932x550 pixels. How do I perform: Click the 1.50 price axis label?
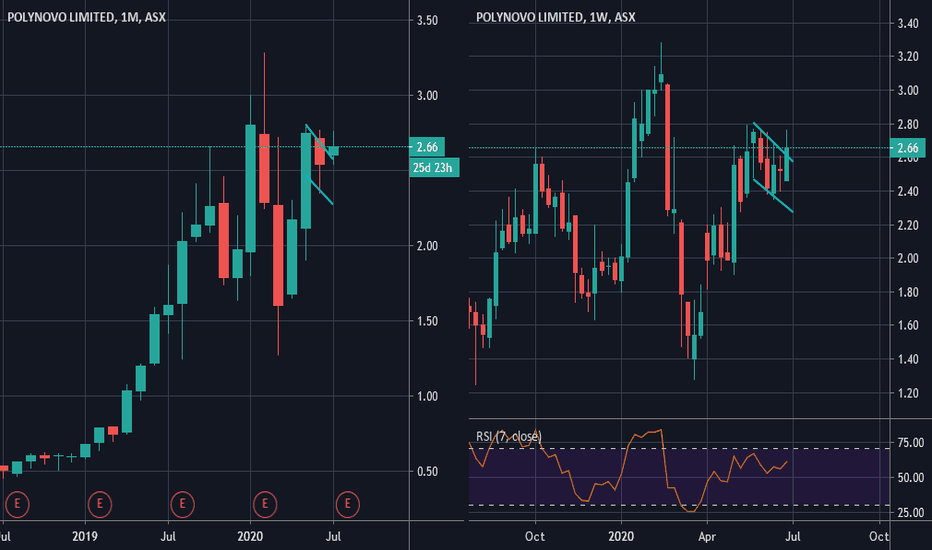tap(427, 321)
